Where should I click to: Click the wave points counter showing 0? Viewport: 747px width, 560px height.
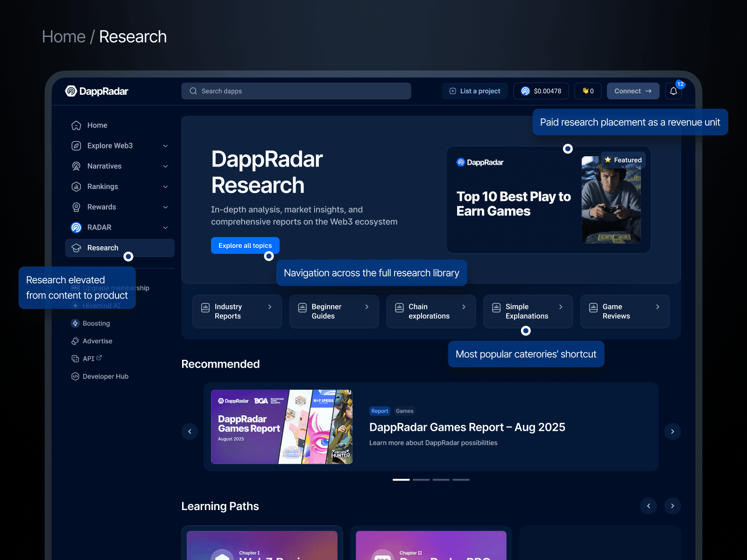[x=588, y=91]
